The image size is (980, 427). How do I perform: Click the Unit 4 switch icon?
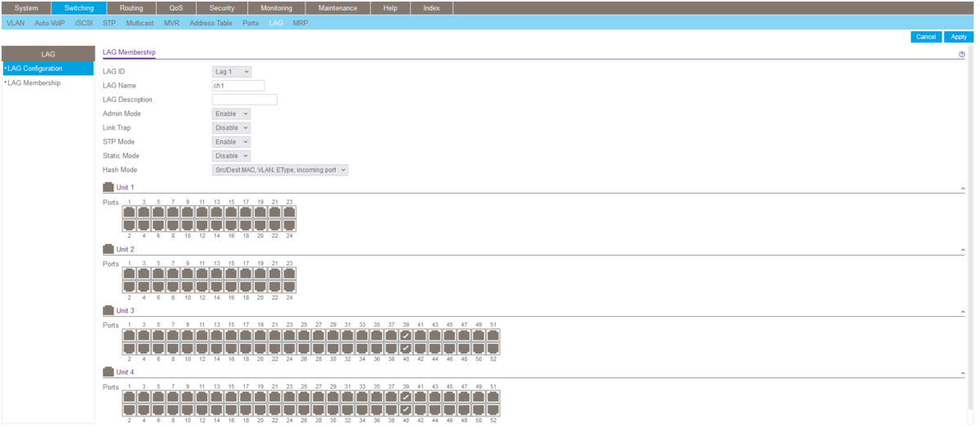pyautogui.click(x=109, y=371)
